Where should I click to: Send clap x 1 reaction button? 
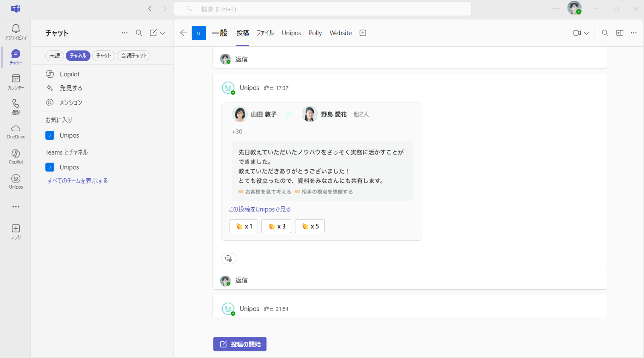tap(243, 226)
